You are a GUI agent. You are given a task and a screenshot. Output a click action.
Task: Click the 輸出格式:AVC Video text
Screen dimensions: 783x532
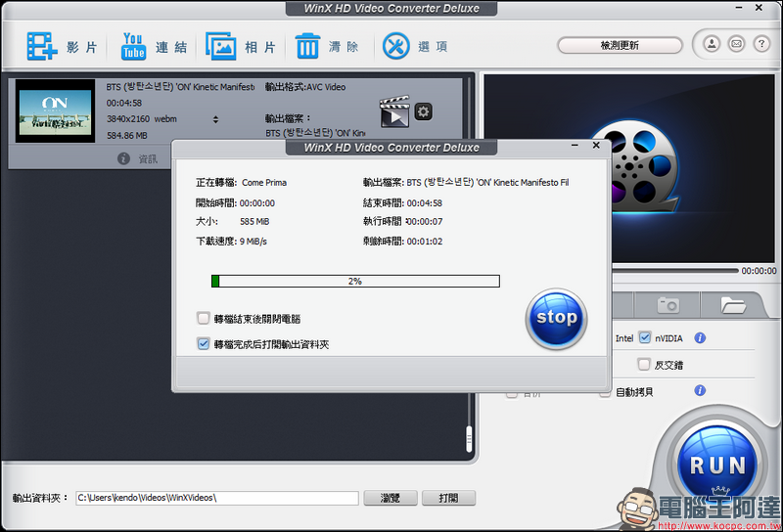click(305, 87)
